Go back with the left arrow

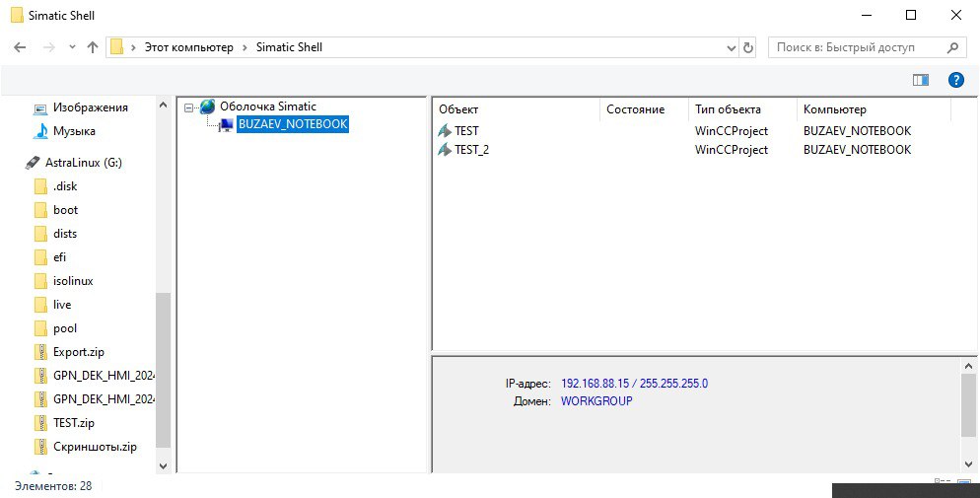[20, 47]
